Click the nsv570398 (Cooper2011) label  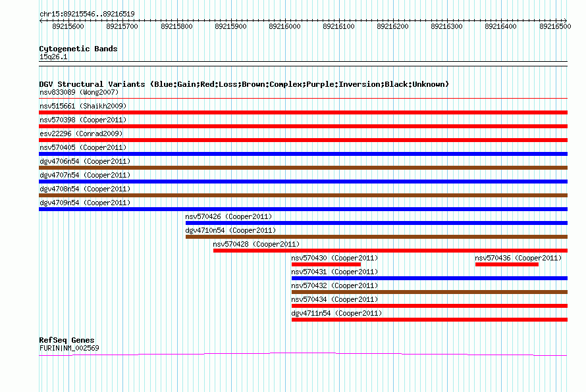[x=83, y=120]
